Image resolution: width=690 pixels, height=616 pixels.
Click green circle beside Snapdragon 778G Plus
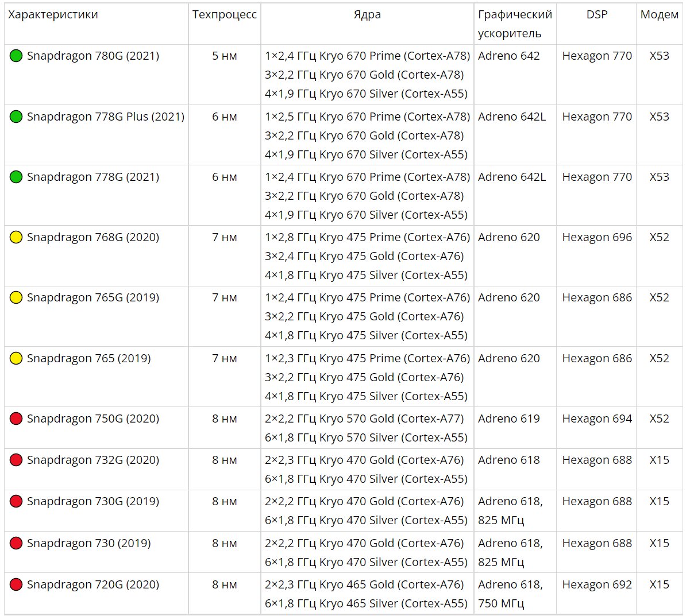[16, 117]
